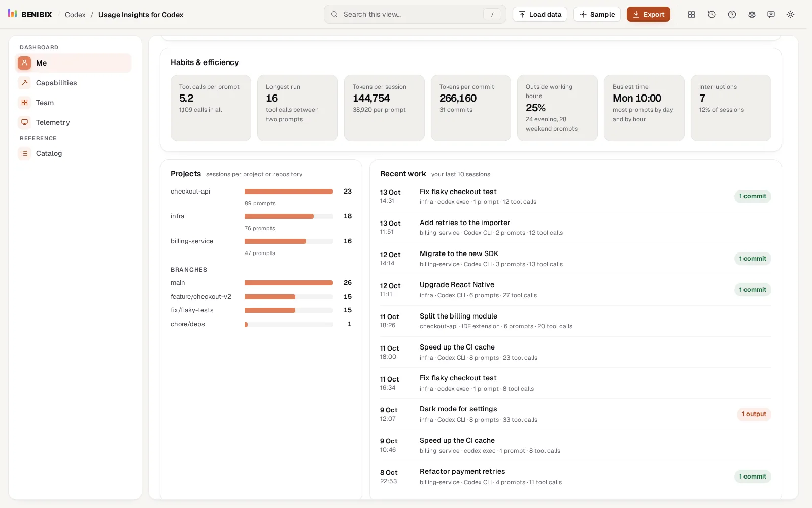812x508 pixels.
Task: Click the slash shortcut badge in search
Action: coord(492,14)
